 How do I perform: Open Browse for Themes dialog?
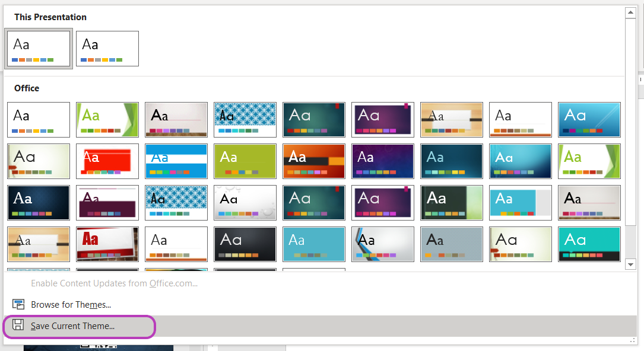coord(321,305)
